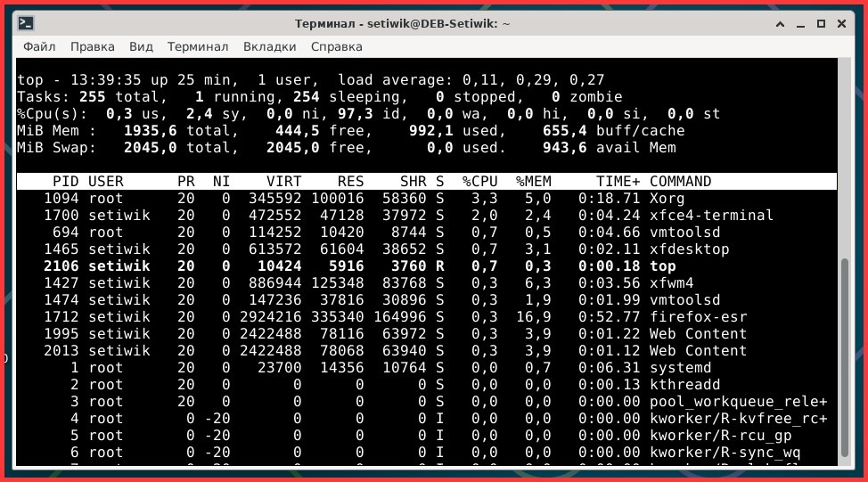Click the PID column header

65,182
